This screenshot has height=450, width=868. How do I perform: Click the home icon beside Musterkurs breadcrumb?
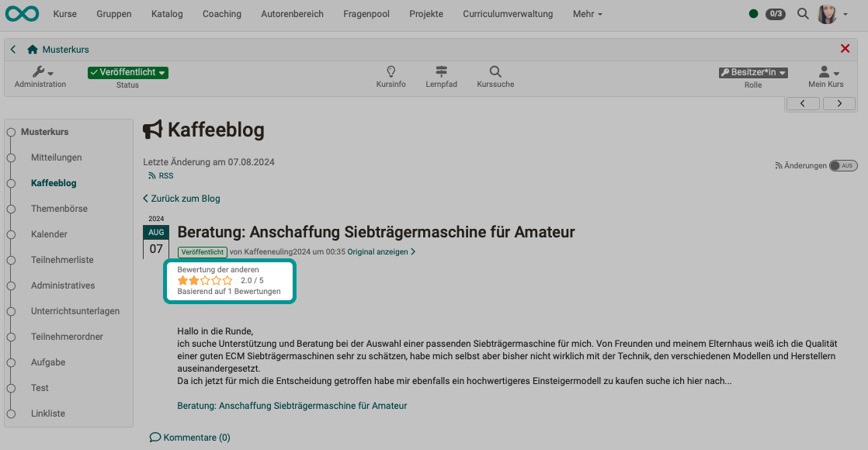click(31, 48)
